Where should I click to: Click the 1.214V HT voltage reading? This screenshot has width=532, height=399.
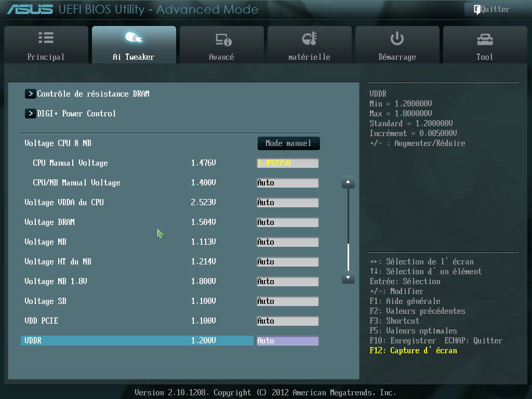203,261
